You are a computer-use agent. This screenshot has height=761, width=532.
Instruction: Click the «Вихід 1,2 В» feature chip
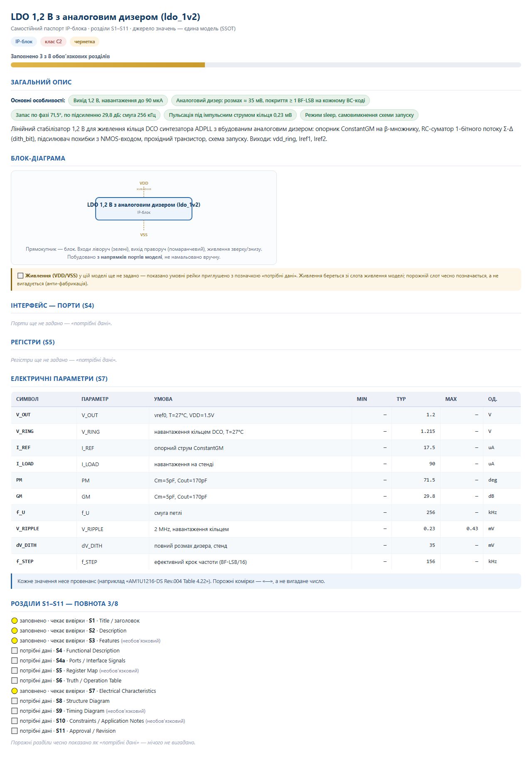click(x=118, y=101)
